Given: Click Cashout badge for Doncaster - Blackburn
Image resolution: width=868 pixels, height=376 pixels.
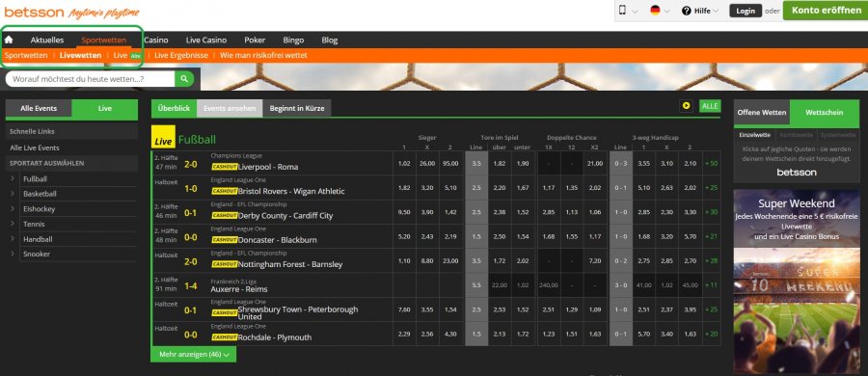Looking at the screenshot, I should 225,240.
